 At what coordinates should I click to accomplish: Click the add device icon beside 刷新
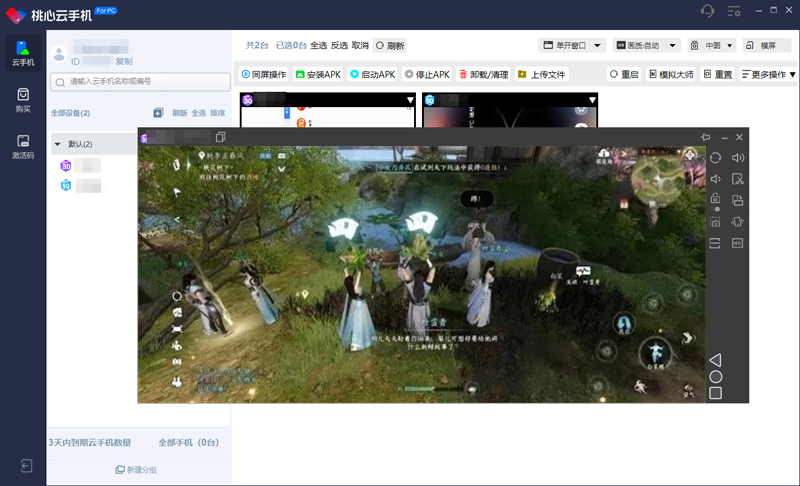[158, 113]
